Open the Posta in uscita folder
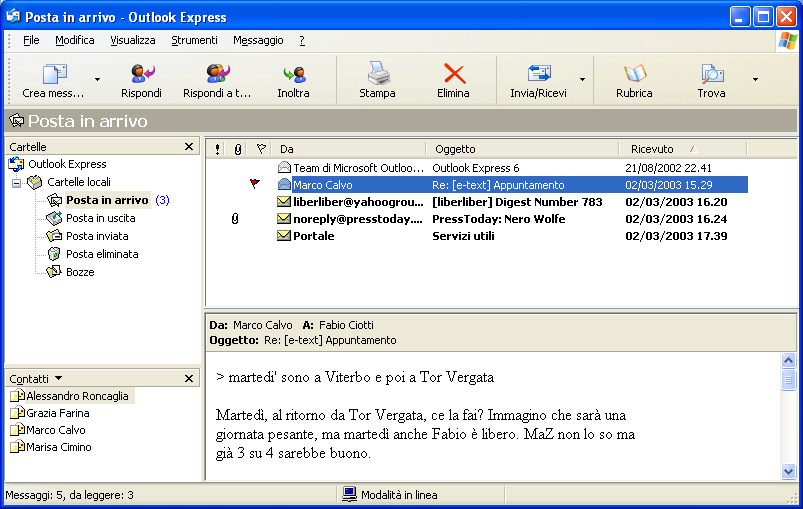Screen dimensions: 803x509 coord(100,218)
